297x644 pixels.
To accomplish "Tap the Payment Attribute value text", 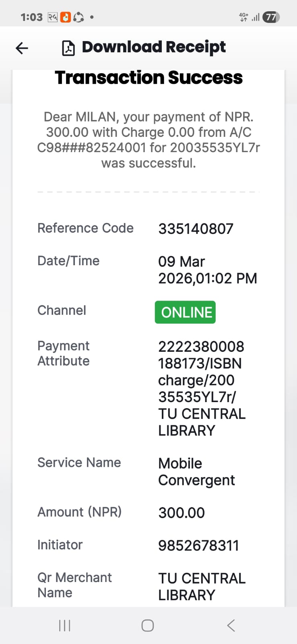I will (x=202, y=388).
